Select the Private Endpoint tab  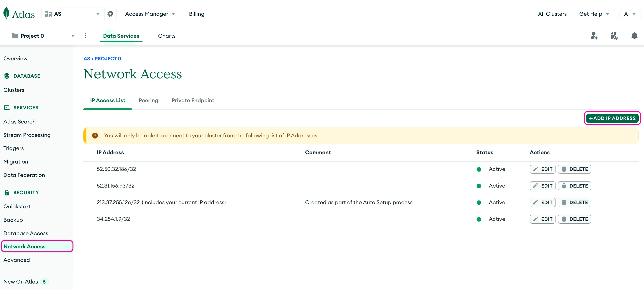point(193,100)
